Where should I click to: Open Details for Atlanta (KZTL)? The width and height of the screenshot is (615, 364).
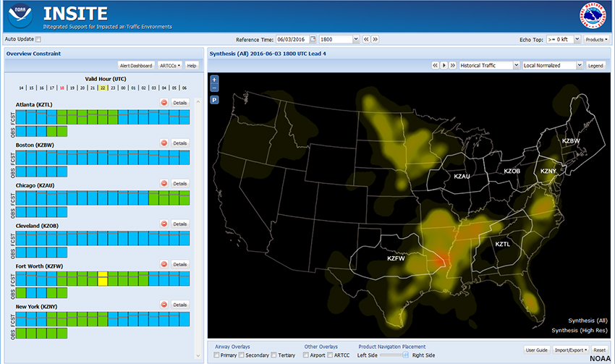coord(180,103)
